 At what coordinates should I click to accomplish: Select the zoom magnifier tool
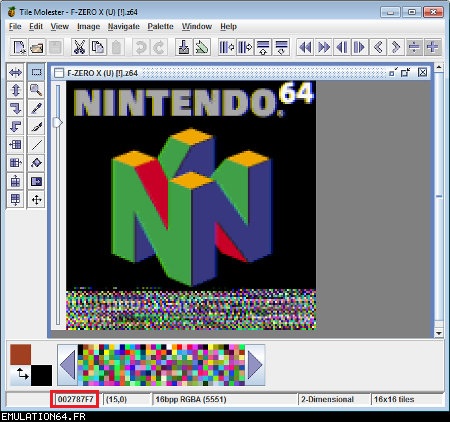pyautogui.click(x=36, y=90)
